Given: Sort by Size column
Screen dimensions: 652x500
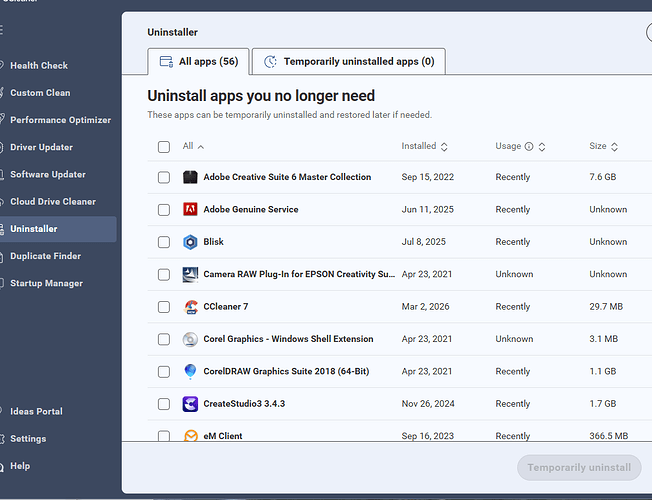Looking at the screenshot, I should tap(603, 146).
